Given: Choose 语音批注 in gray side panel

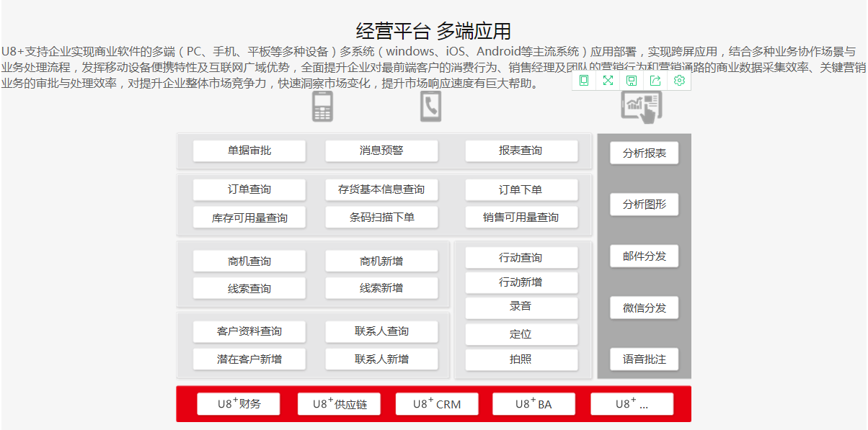Looking at the screenshot, I should click(x=645, y=359).
